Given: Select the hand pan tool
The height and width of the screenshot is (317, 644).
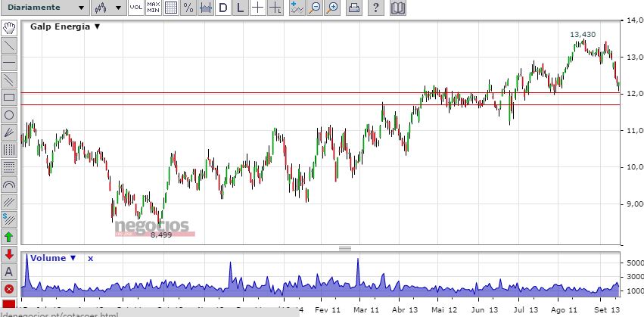Looking at the screenshot, I should [x=9, y=28].
